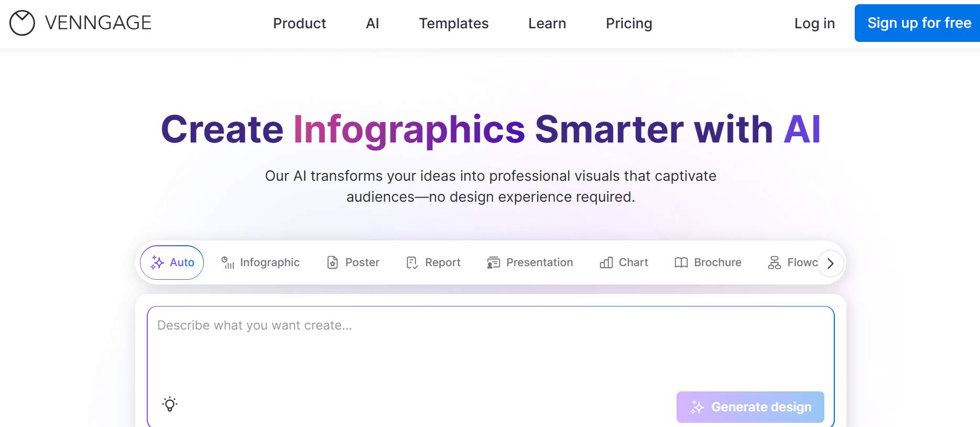Open the Learn navigation menu
Image resolution: width=980 pixels, height=427 pixels.
pos(547,24)
